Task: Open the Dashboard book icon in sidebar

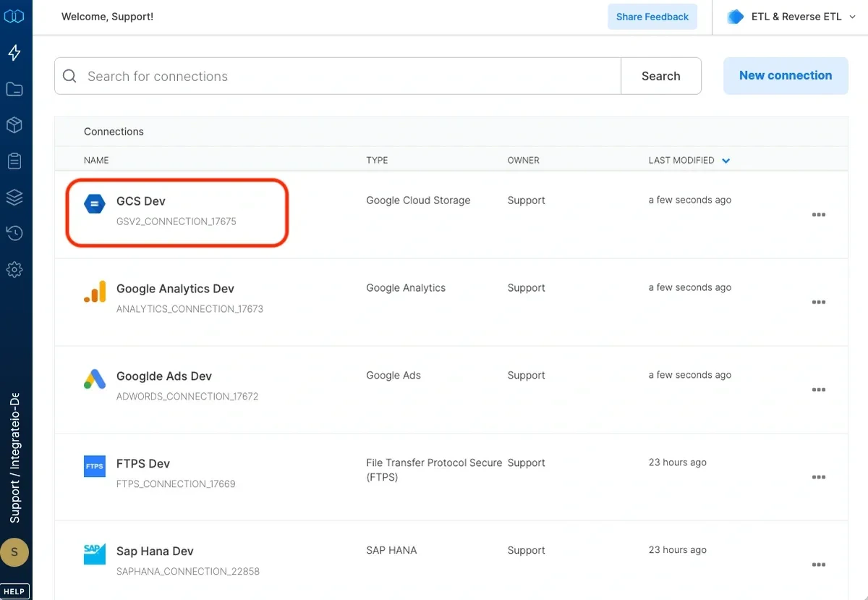Action: click(15, 16)
